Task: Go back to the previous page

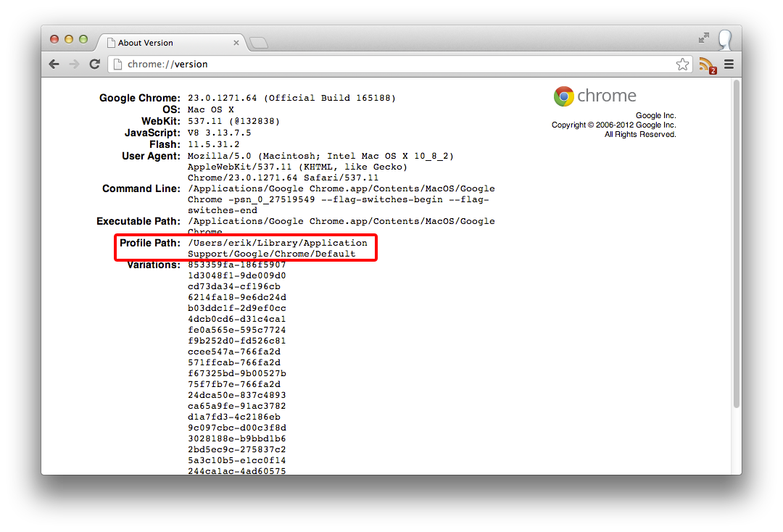Action: [54, 64]
